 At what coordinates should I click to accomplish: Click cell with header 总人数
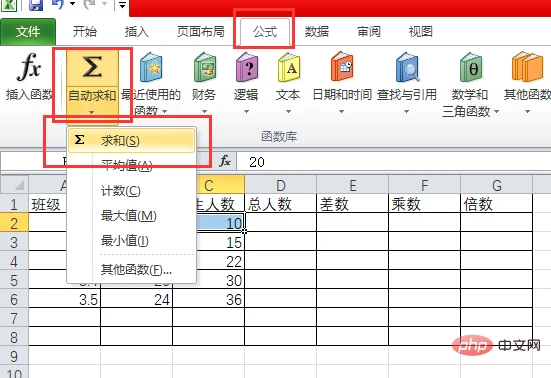tap(280, 204)
